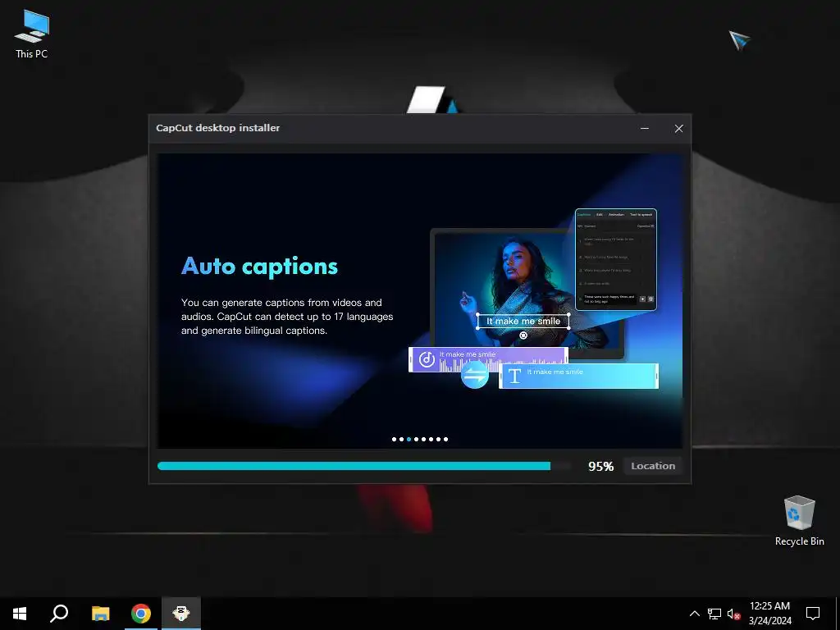Click the captions description paragraph
The width and height of the screenshot is (840, 630).
(287, 317)
